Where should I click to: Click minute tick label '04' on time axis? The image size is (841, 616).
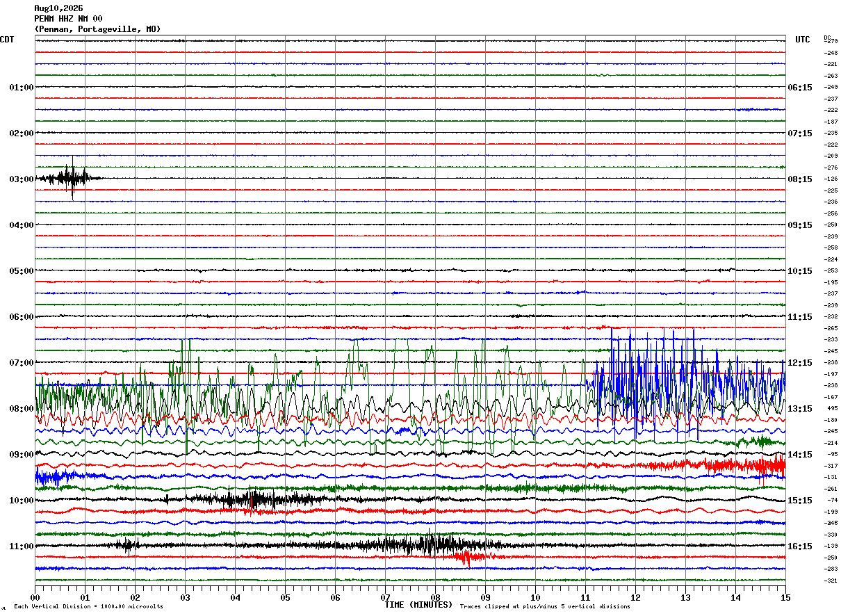(x=236, y=597)
